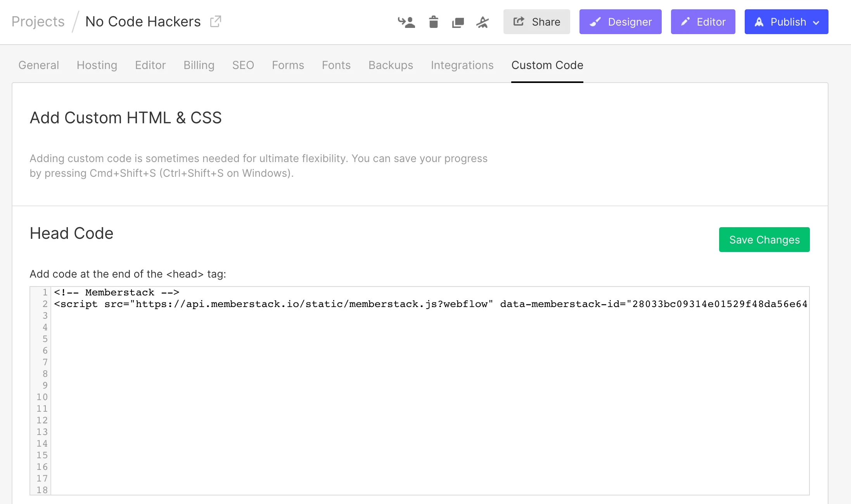The width and height of the screenshot is (851, 504).
Task: Click the Share button
Action: coord(536,22)
